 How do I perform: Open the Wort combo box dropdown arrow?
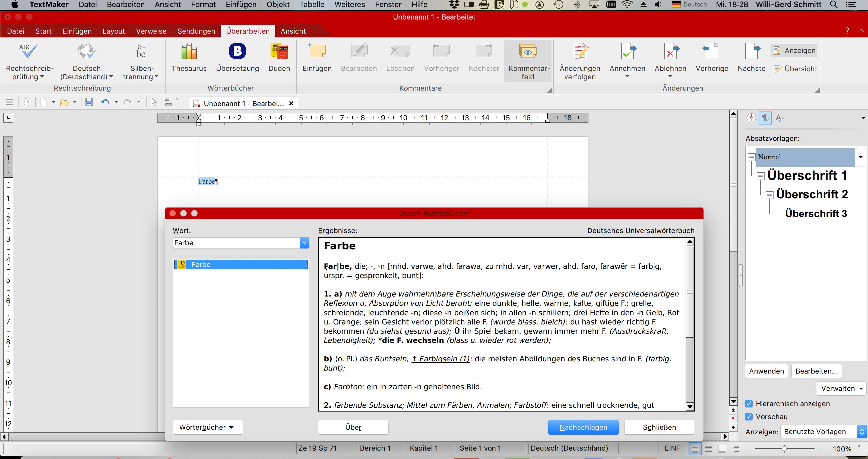304,243
